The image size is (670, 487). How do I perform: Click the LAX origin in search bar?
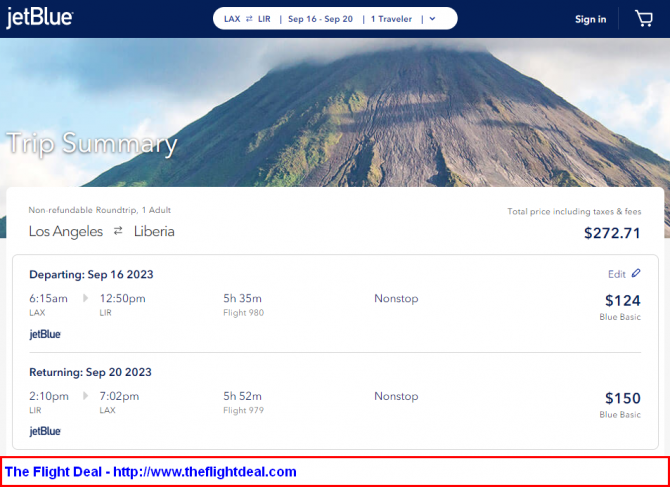click(232, 19)
